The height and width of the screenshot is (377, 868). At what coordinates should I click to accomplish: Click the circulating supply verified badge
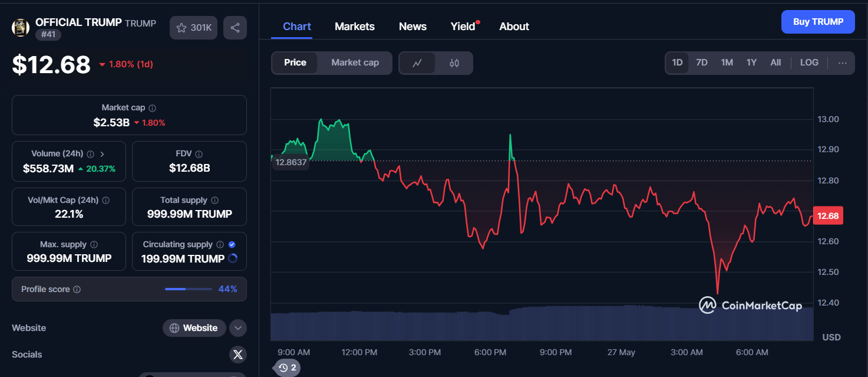(x=232, y=244)
